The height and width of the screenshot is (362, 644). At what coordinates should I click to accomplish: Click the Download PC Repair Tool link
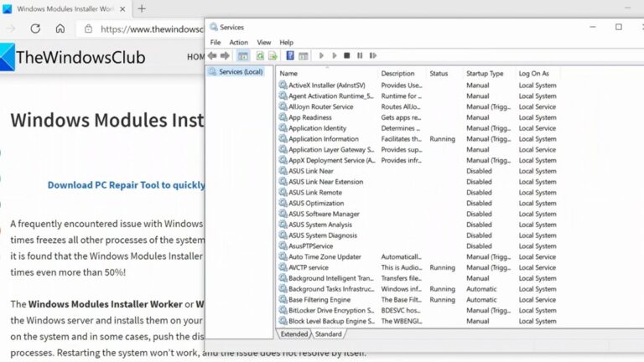click(x=127, y=185)
